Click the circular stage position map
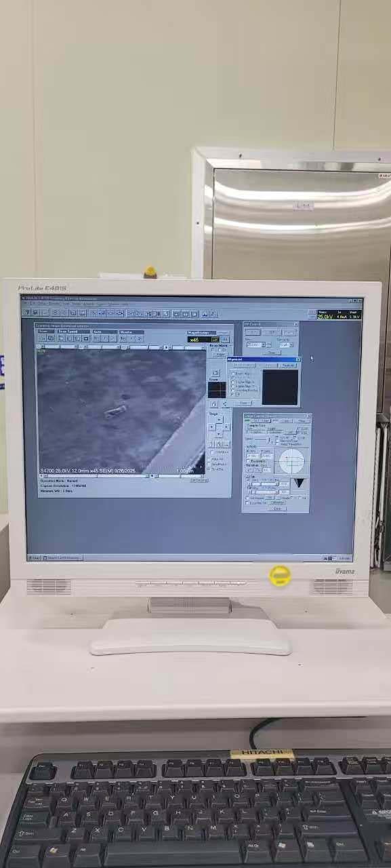The image size is (391, 868). pyautogui.click(x=291, y=461)
